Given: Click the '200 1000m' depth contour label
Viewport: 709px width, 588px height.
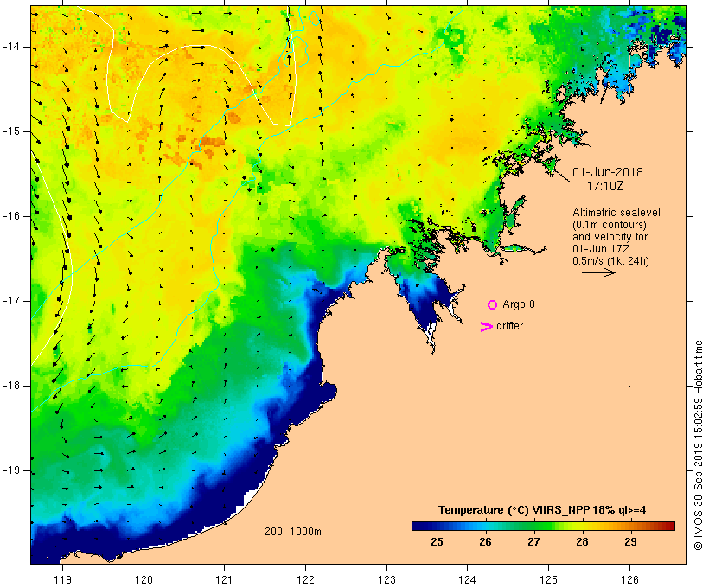Looking at the screenshot, I should pos(293,532).
